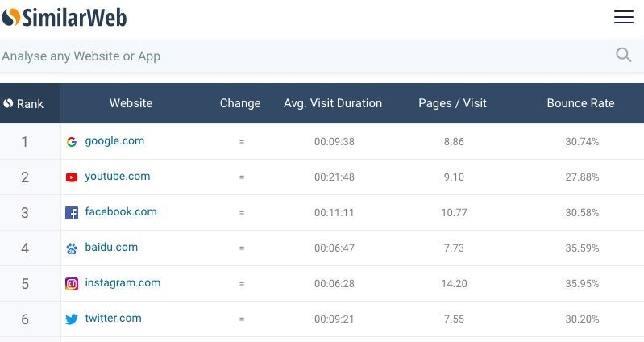Click pages per visit 10.77

point(454,212)
